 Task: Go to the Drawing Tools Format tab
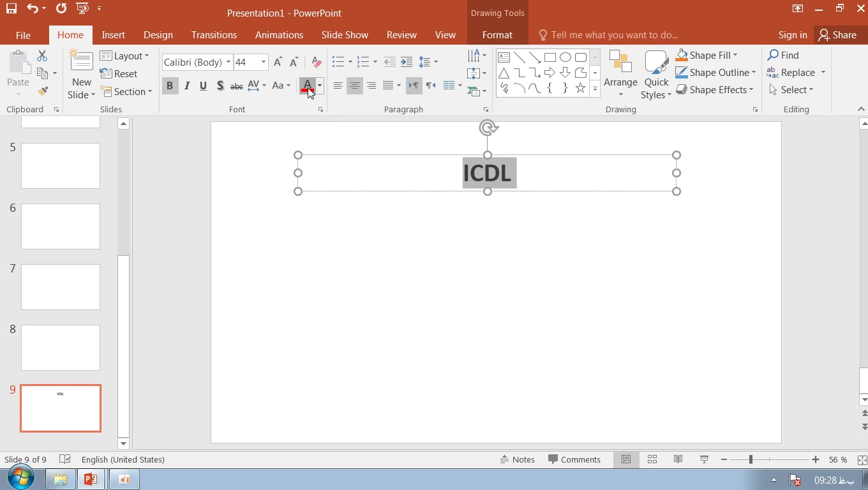coord(497,35)
